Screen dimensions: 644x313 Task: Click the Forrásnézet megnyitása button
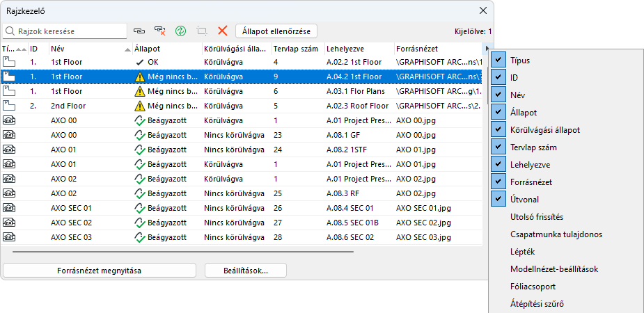pos(100,271)
